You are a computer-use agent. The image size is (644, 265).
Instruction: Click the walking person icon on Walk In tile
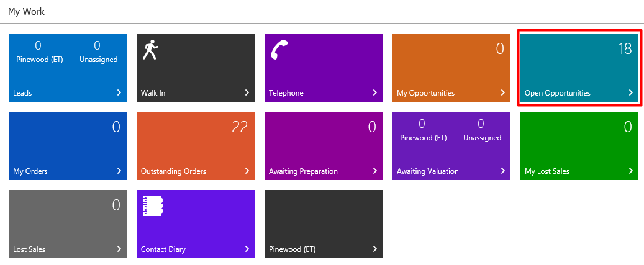pyautogui.click(x=150, y=50)
